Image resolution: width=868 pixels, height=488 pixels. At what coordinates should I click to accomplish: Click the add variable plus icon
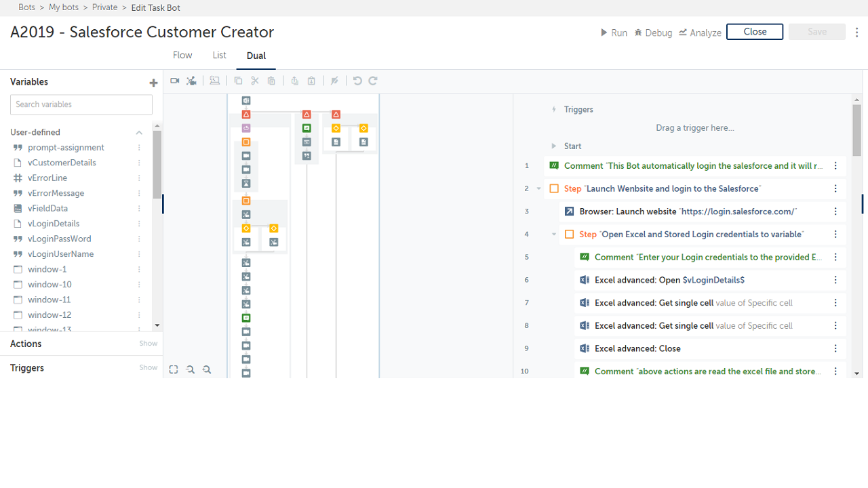point(153,83)
